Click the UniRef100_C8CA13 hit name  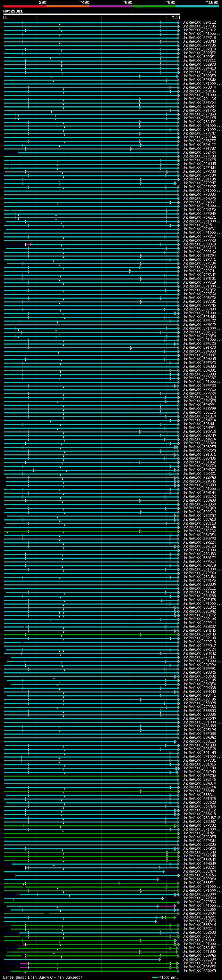[199, 519]
